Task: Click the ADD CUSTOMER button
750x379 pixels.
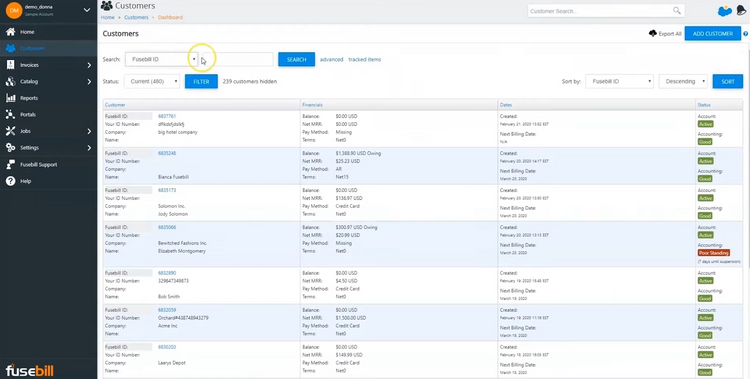Action: click(713, 33)
